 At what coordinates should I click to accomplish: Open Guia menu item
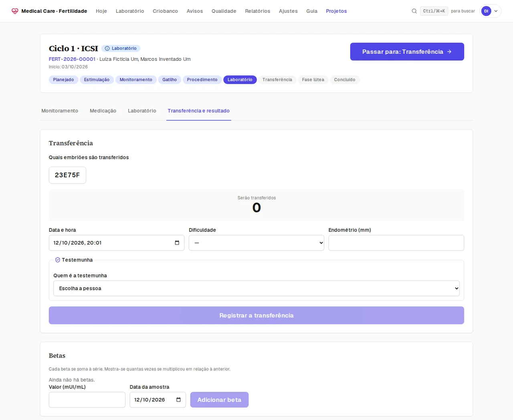312,11
